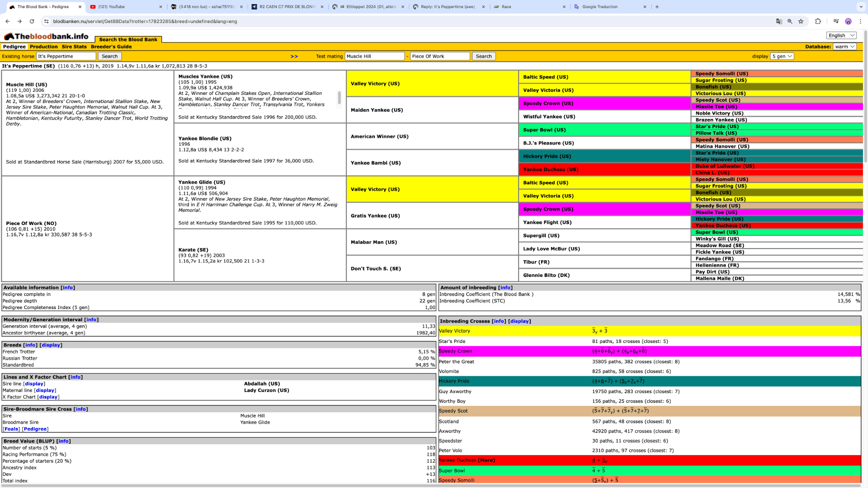Click the Existing horse input field
This screenshot has width=868, height=488.
coord(66,56)
